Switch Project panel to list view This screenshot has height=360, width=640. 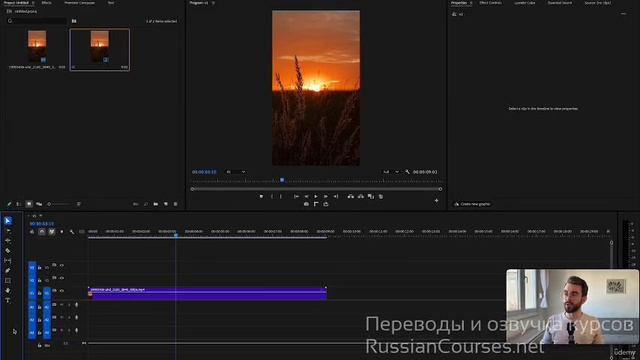pos(19,204)
